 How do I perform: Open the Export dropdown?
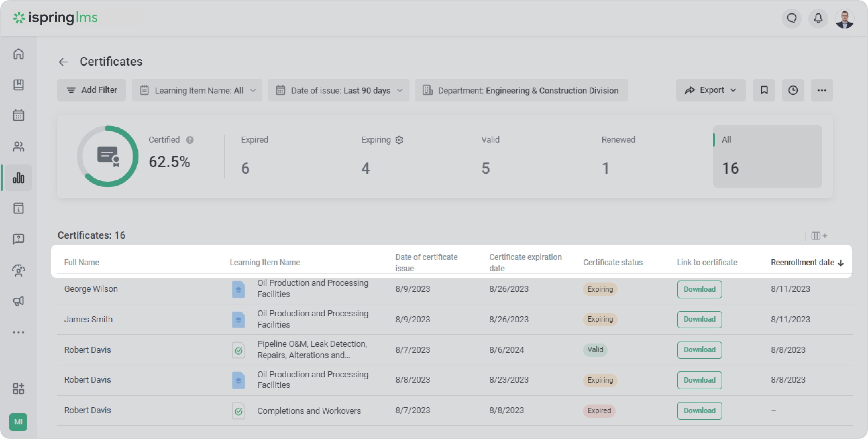pyautogui.click(x=711, y=90)
